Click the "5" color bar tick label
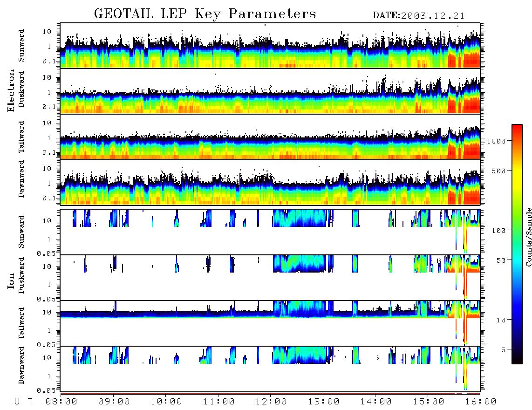 (x=504, y=350)
